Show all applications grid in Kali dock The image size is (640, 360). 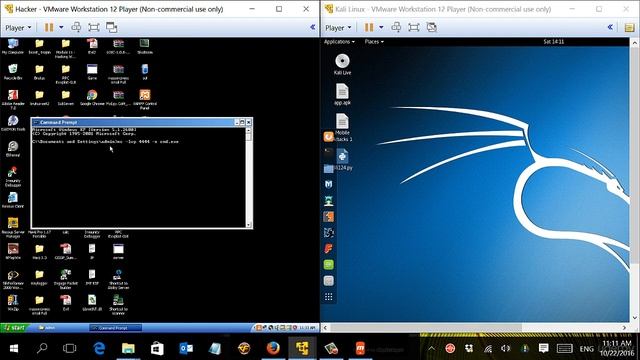[x=329, y=297]
